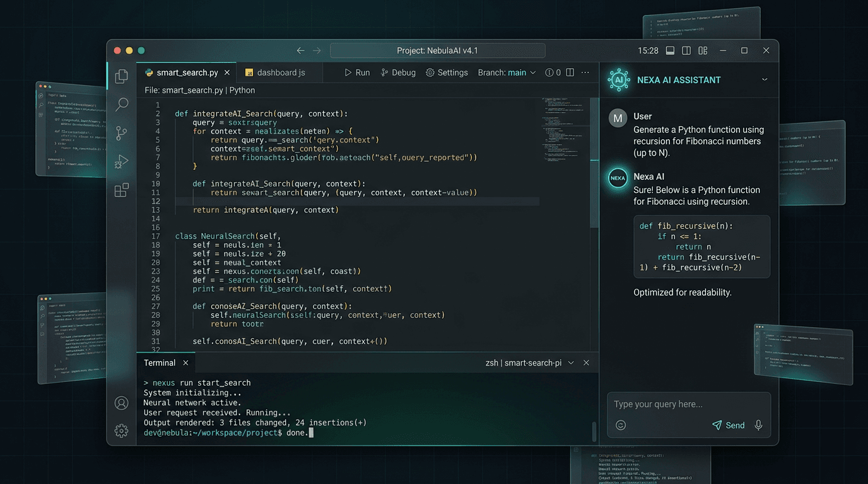
Task: Toggle the bottom panel layout icon
Action: tap(669, 50)
